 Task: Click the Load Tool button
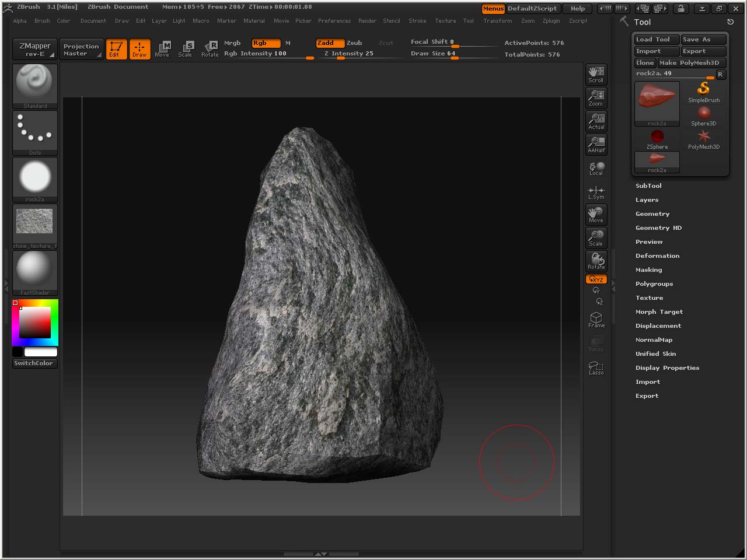coord(657,40)
